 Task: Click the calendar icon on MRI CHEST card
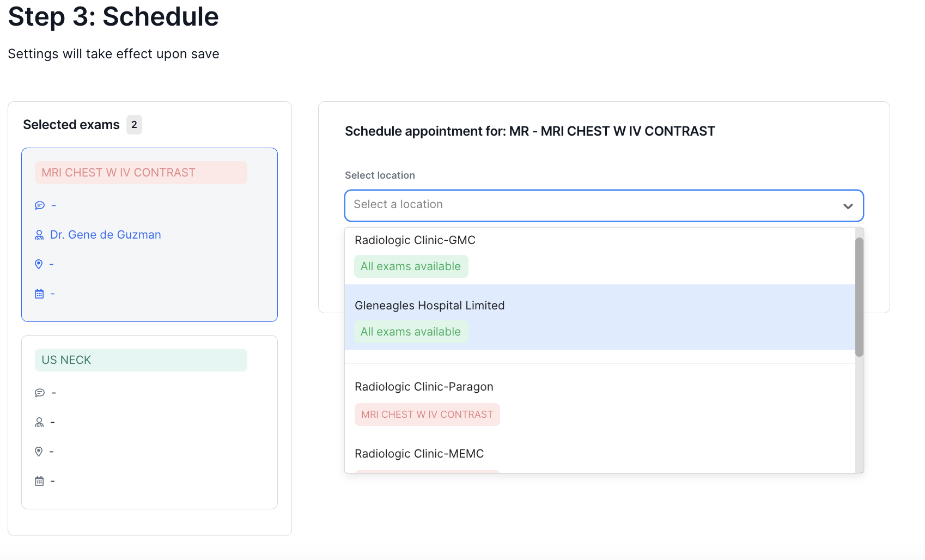coord(39,293)
